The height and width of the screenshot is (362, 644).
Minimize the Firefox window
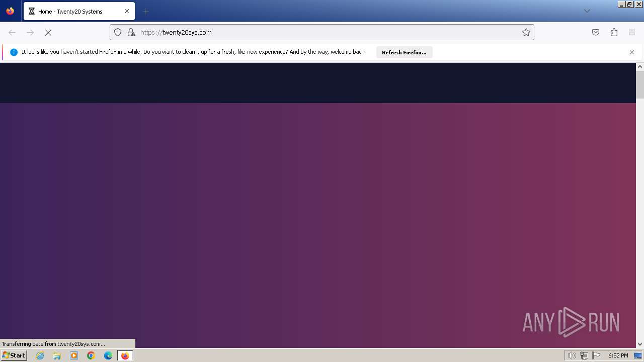pyautogui.click(x=621, y=4)
